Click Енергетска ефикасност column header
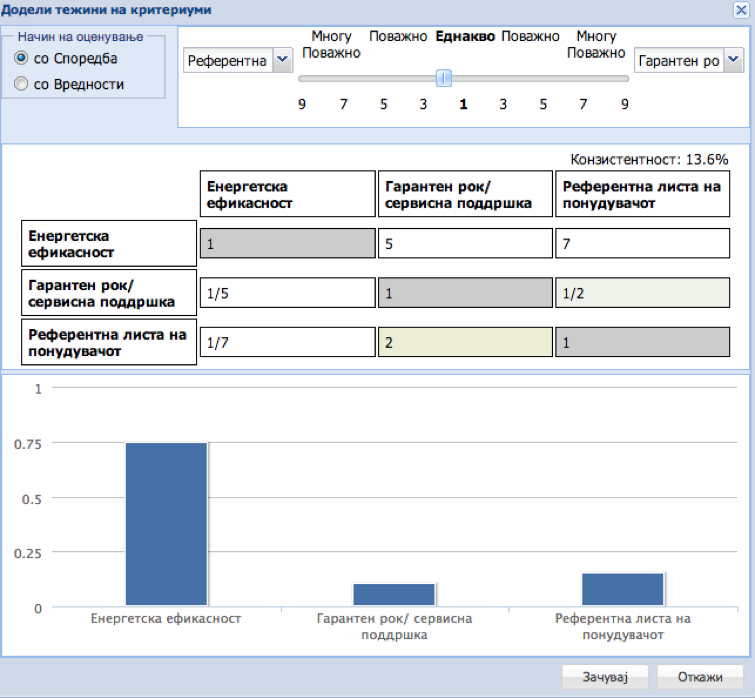The height and width of the screenshot is (698, 755). (287, 194)
